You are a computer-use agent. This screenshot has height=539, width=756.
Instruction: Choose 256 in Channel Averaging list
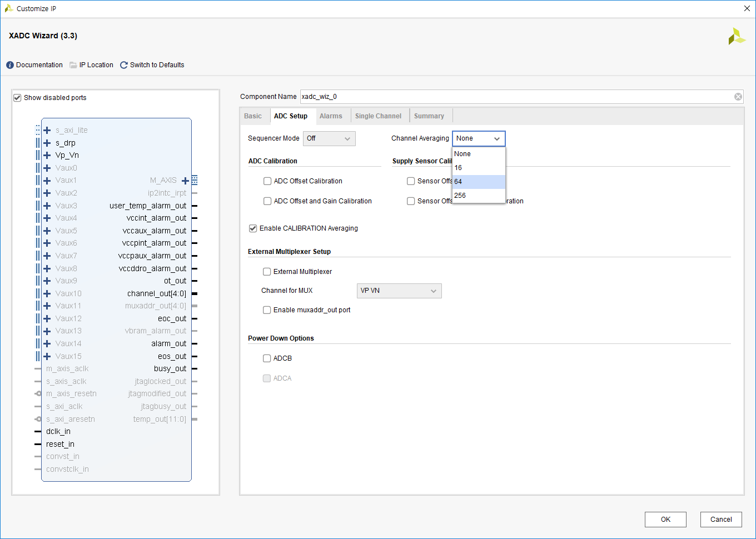[x=479, y=196]
